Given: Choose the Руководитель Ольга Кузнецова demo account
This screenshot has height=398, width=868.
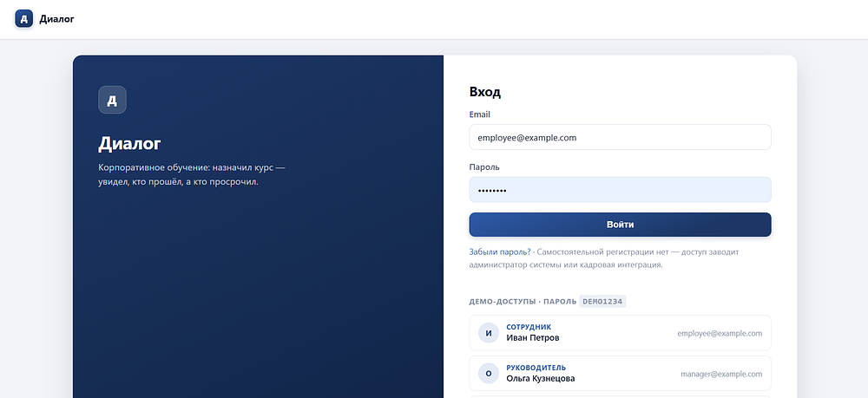Looking at the screenshot, I should pyautogui.click(x=620, y=374).
